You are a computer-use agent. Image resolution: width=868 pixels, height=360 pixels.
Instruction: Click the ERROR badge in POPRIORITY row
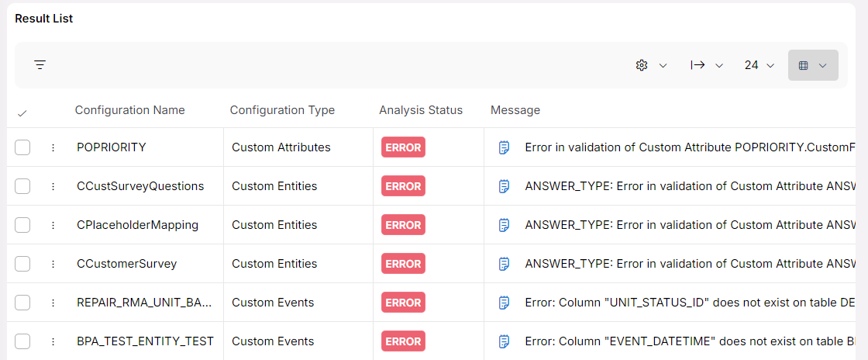[403, 147]
